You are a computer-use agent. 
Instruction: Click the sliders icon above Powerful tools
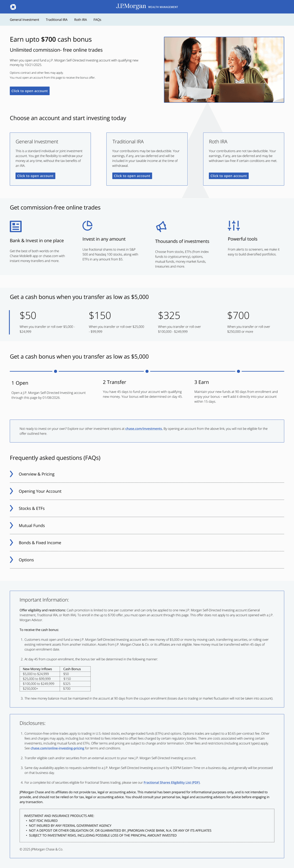tap(234, 226)
